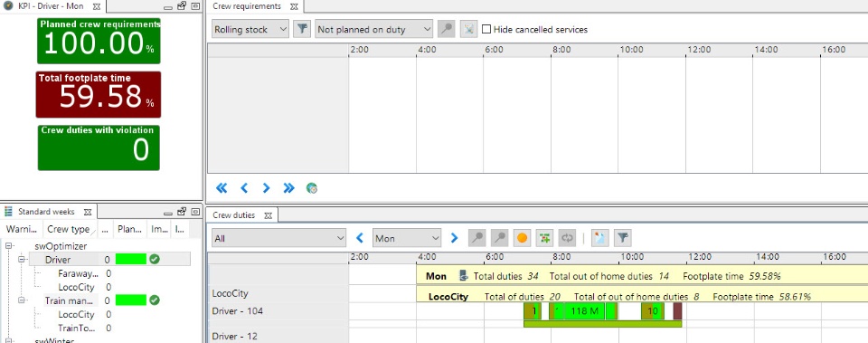The height and width of the screenshot is (343, 868).
Task: Collapse the Train manager tree node
Action: coord(21,300)
